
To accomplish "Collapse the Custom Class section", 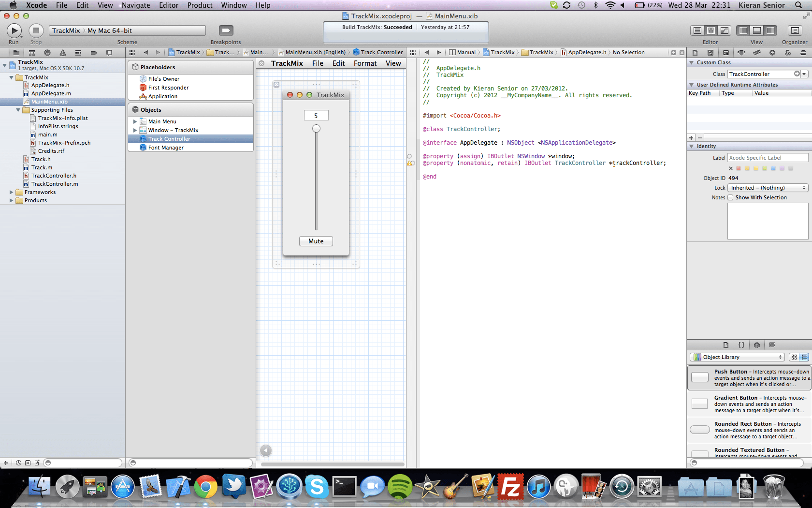I will (x=692, y=62).
